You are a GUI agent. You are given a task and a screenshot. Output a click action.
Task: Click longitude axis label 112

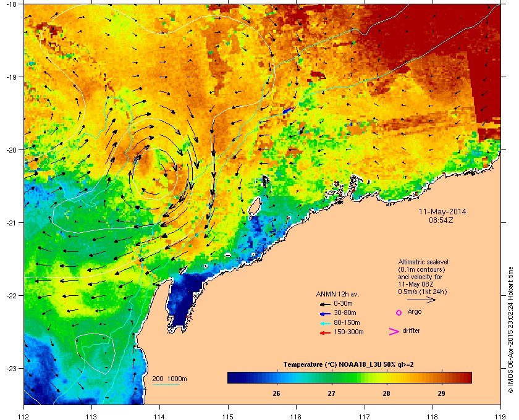[24, 417]
